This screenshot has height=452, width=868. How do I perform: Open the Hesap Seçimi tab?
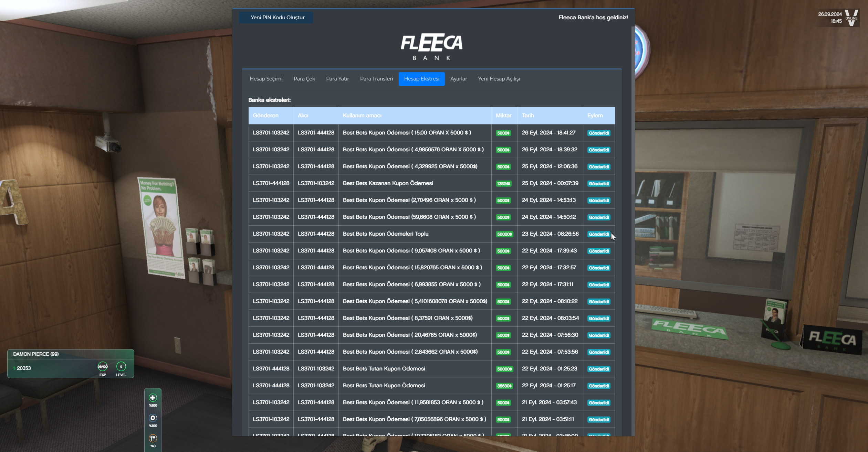266,79
